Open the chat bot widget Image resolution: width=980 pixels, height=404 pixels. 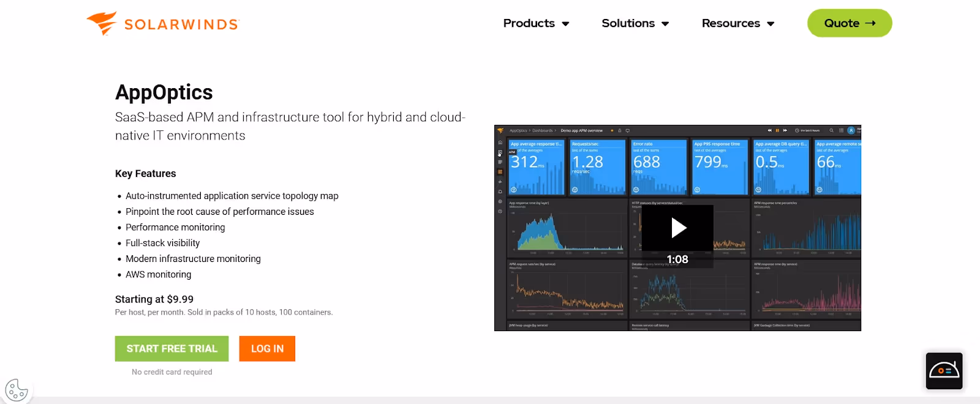[944, 371]
